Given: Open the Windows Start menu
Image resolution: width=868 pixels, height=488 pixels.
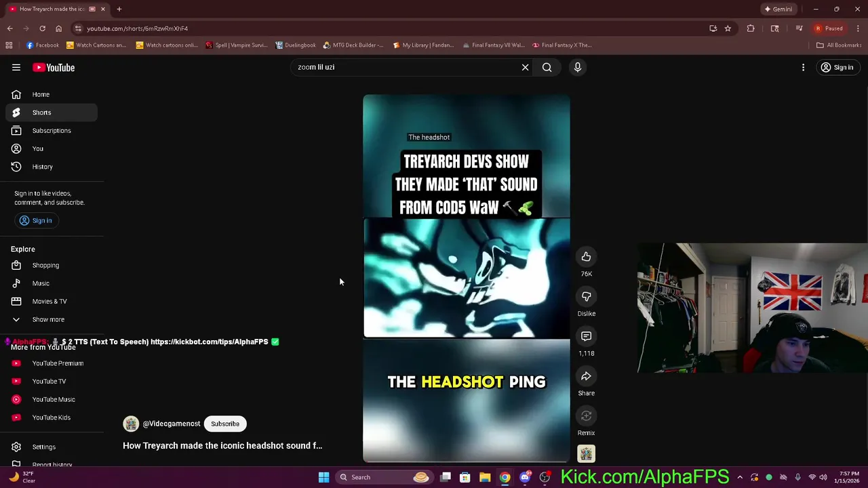Looking at the screenshot, I should pos(323,477).
